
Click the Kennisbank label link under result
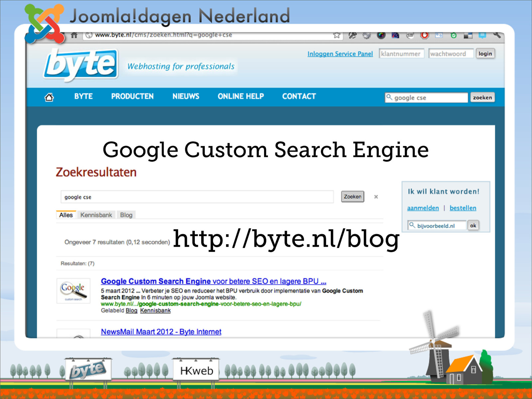click(x=155, y=310)
